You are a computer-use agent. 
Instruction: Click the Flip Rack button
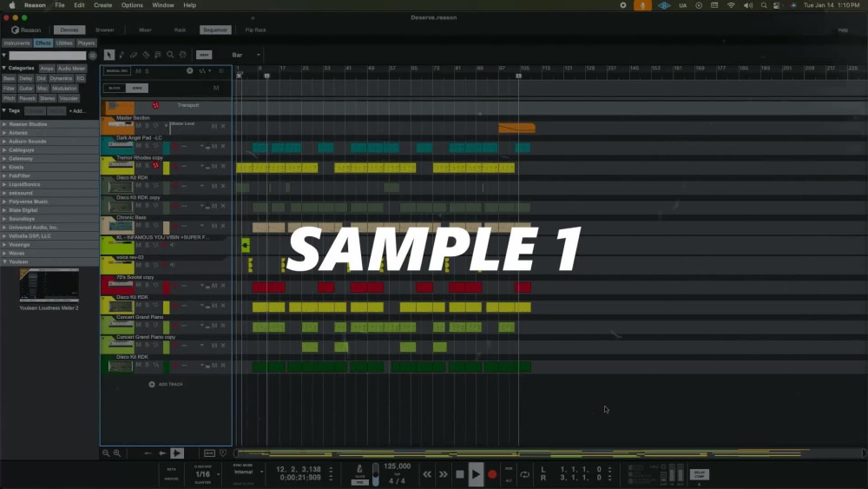[256, 30]
